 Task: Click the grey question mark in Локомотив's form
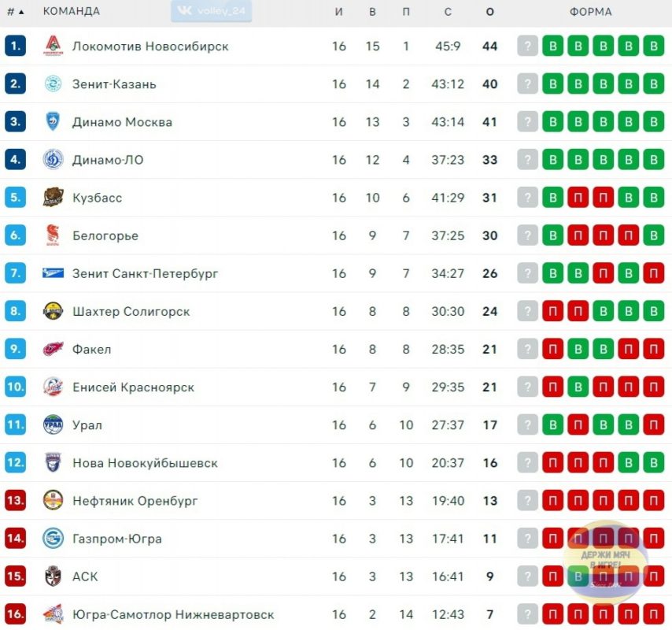point(527,46)
